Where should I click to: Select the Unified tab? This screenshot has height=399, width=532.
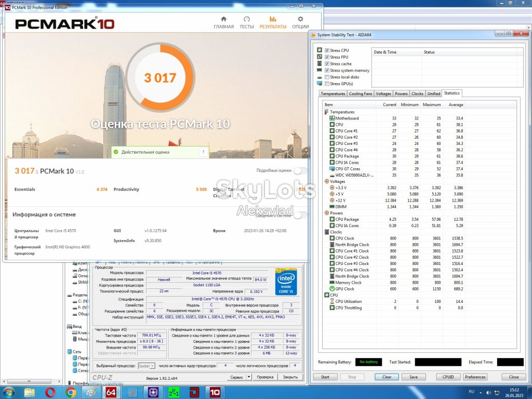click(x=434, y=94)
